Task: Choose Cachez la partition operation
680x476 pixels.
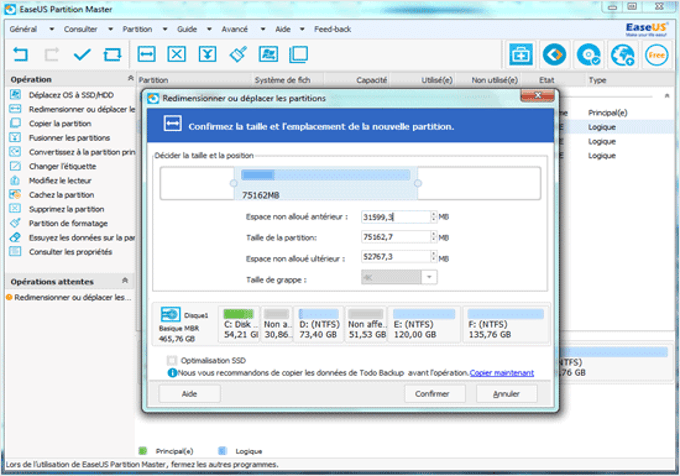Action: click(x=61, y=195)
